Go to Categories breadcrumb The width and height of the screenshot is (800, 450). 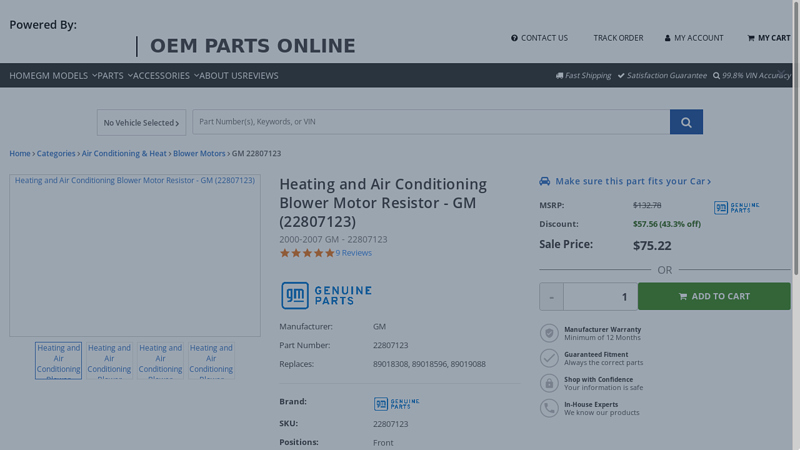(56, 154)
